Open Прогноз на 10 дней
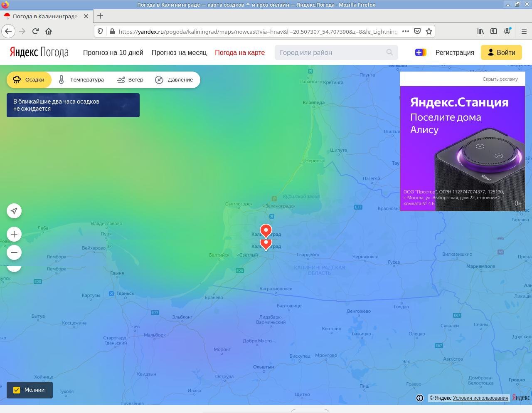 click(113, 52)
